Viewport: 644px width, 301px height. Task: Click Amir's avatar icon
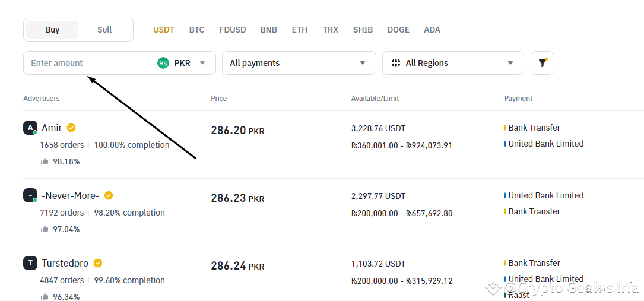pos(30,128)
